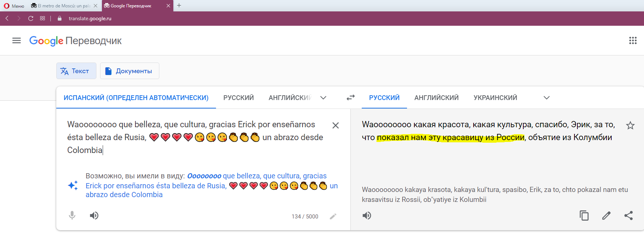The height and width of the screenshot is (235, 644).
Task: Suggest an edit to the translation
Action: 606,216
